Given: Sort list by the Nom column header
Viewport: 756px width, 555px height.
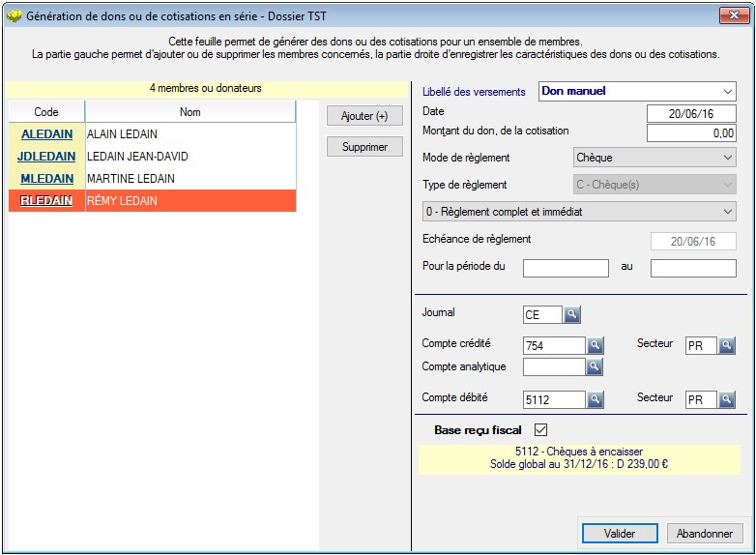Looking at the screenshot, I should point(190,112).
